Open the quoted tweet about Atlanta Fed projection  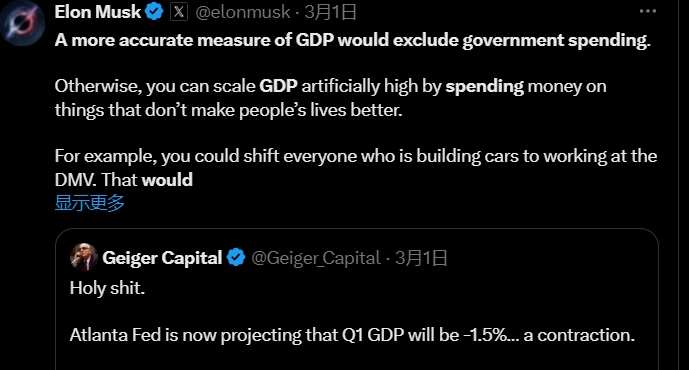tap(356, 299)
